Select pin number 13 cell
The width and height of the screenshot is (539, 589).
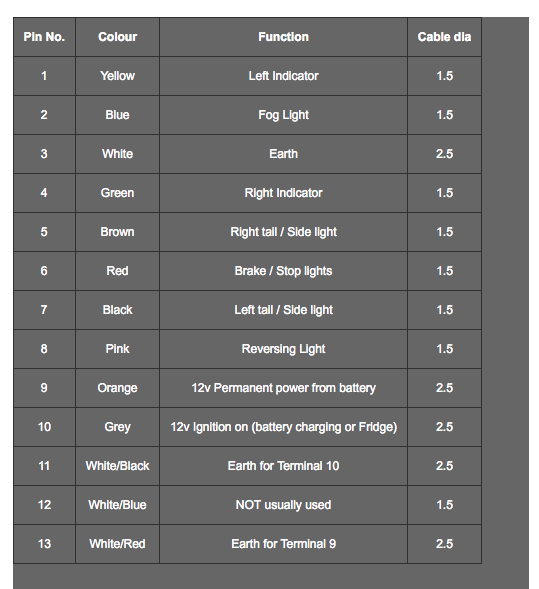tap(44, 544)
